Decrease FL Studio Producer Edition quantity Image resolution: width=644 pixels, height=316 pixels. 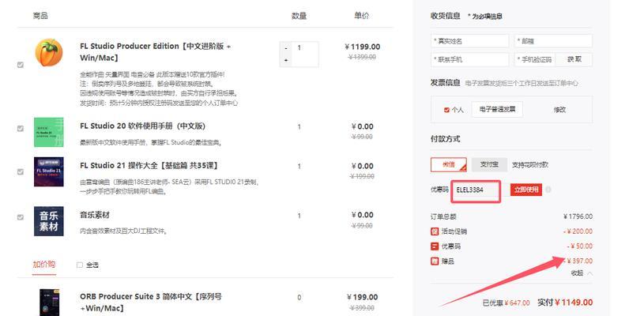click(286, 48)
